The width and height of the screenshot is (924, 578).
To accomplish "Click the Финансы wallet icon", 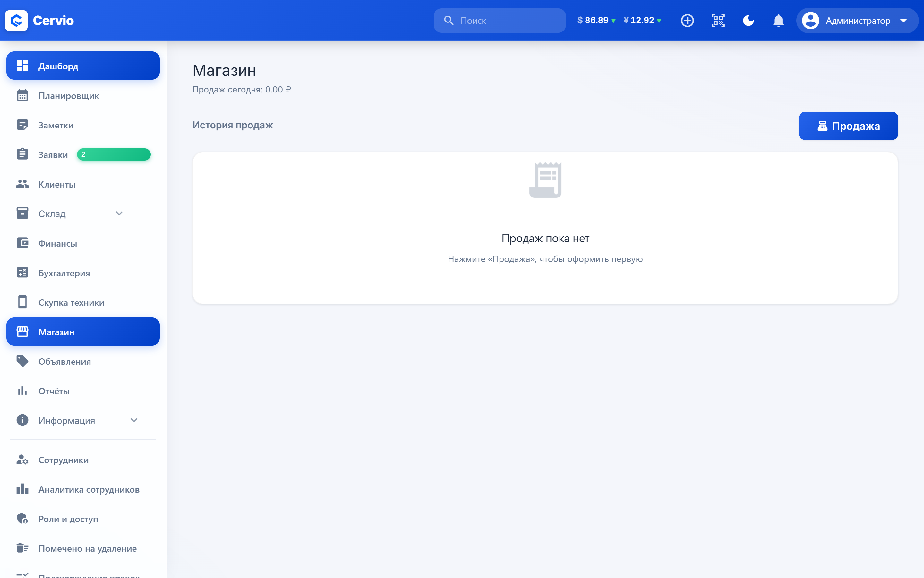I will tap(22, 243).
